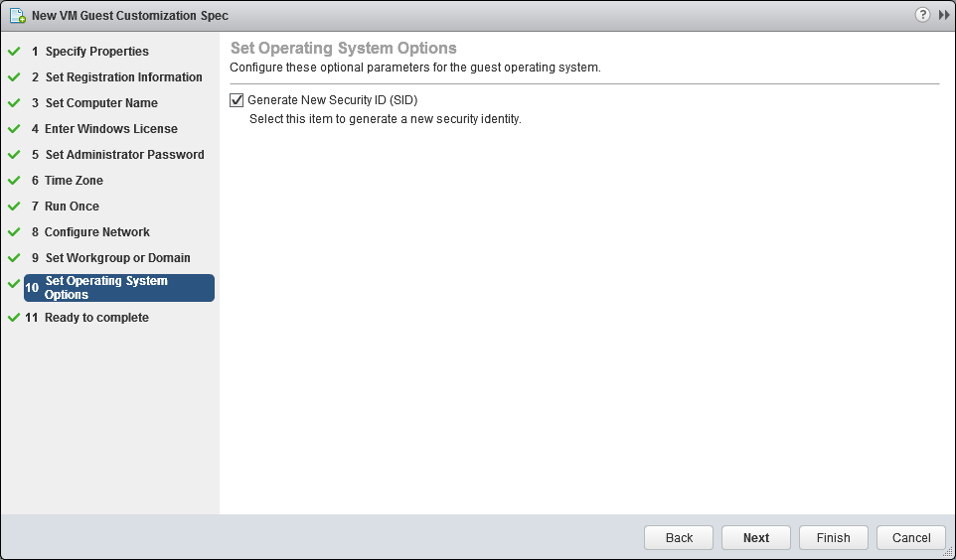Click green checkmark next to Specify Properties
This screenshot has width=956, height=560.
pyautogui.click(x=14, y=52)
